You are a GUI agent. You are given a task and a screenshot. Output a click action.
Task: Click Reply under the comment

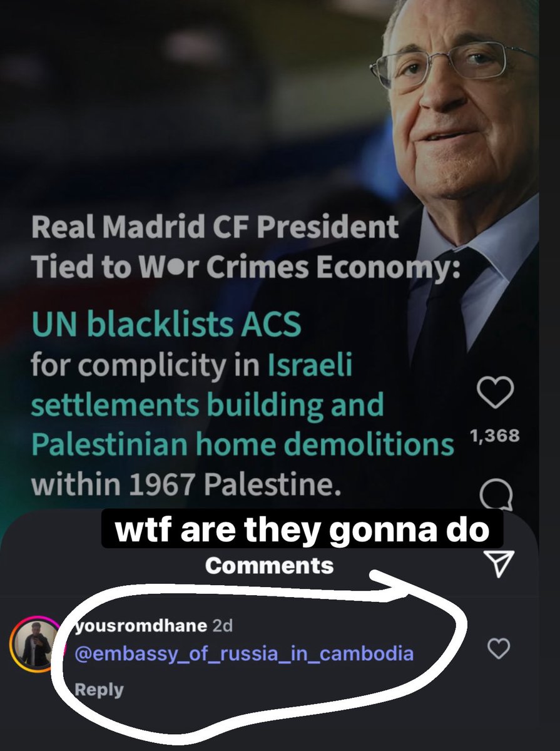98,690
